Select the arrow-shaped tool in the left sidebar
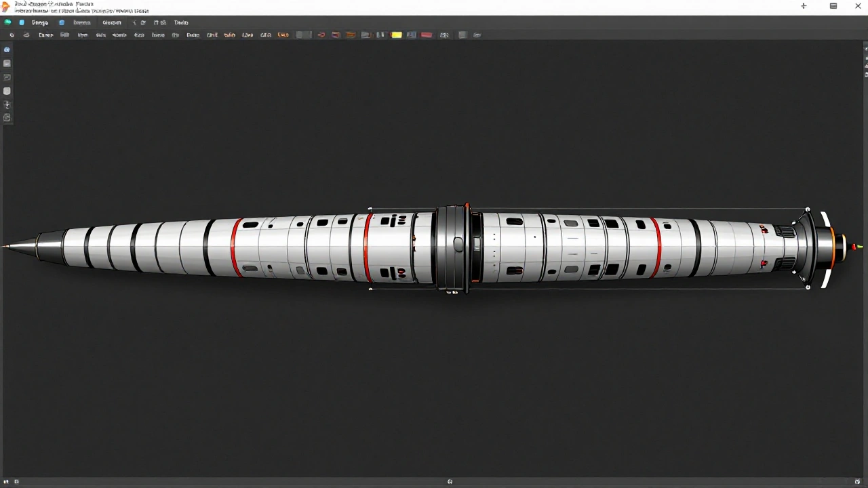 click(7, 104)
